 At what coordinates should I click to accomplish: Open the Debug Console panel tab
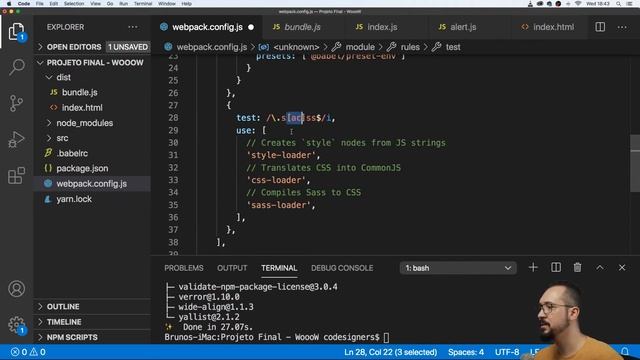pyautogui.click(x=342, y=268)
